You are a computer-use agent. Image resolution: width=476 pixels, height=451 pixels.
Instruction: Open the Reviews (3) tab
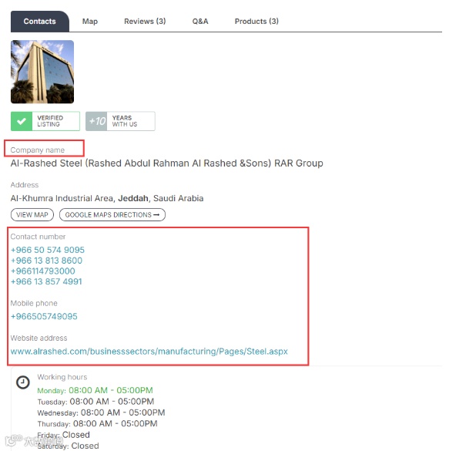coord(145,22)
